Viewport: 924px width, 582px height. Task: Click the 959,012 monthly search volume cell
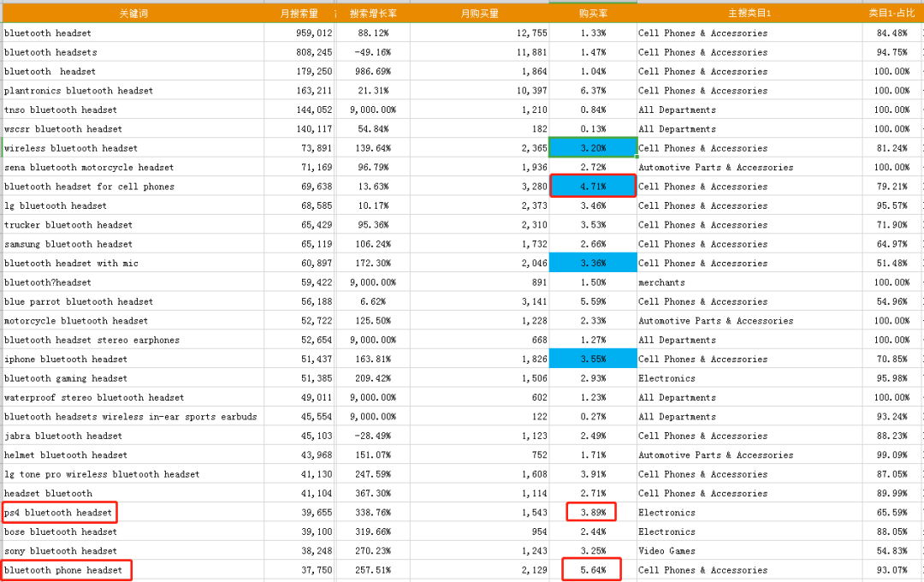[299, 33]
